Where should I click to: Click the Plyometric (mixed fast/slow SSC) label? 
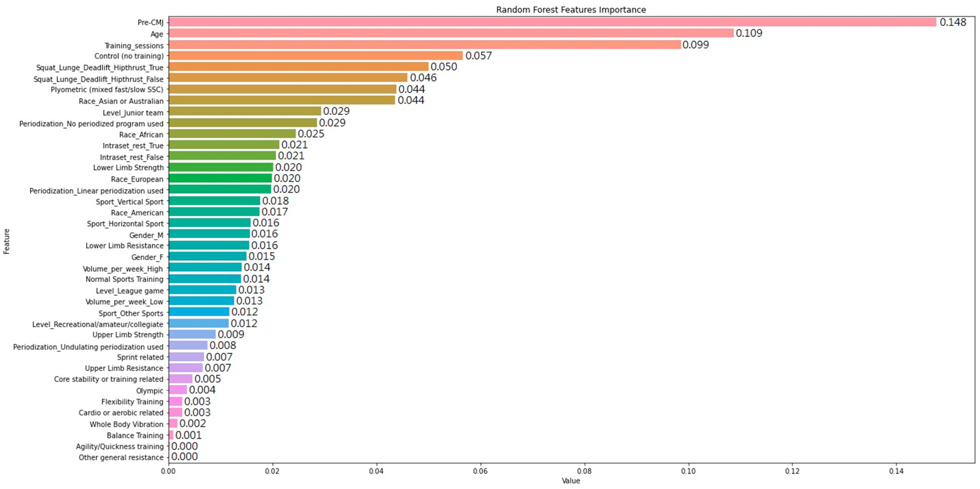click(107, 90)
